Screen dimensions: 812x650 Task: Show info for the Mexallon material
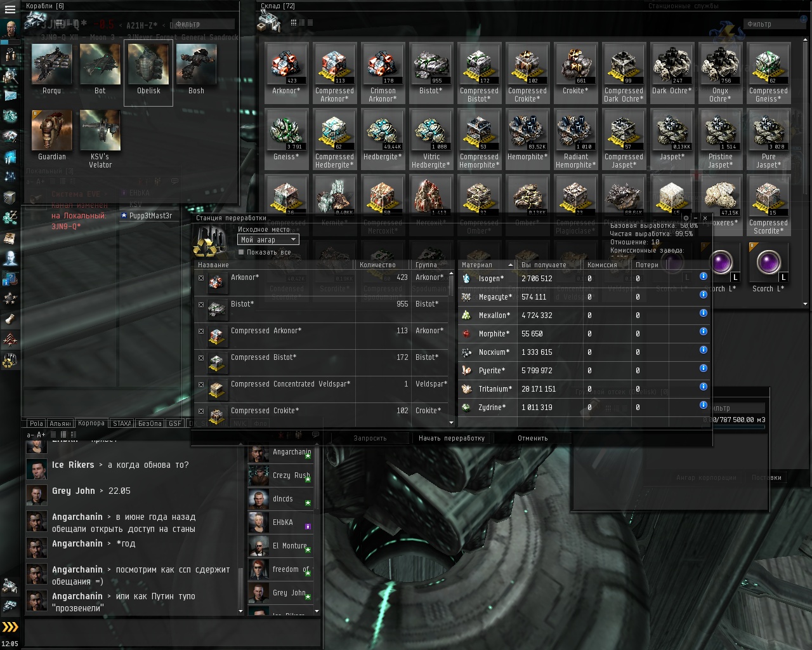703,313
